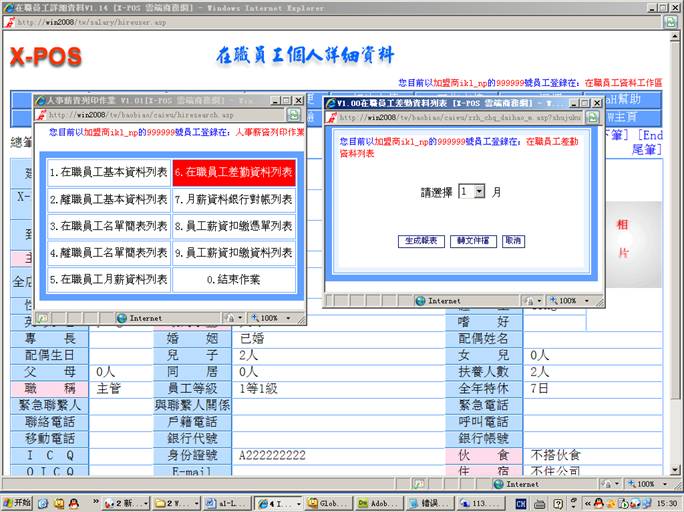Open the Windows 開始 Start button
Viewport: 684px width, 512px height.
click(x=18, y=502)
